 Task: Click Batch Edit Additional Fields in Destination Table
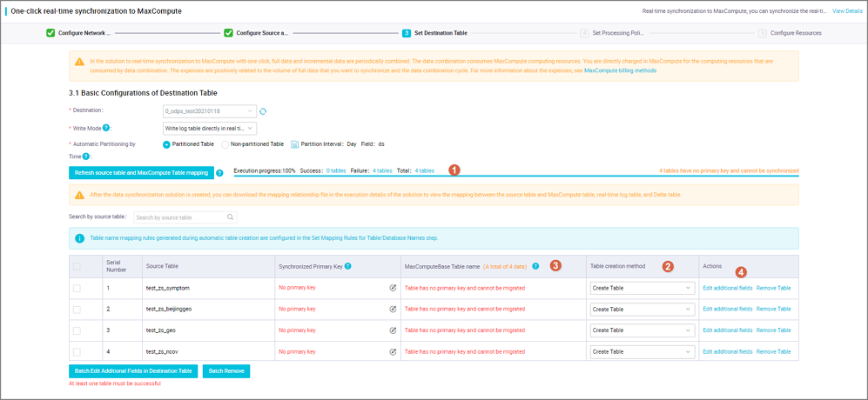(x=133, y=370)
